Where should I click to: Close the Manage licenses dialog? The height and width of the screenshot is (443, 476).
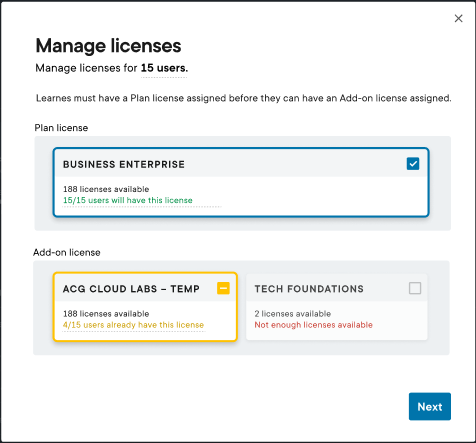pos(459,18)
